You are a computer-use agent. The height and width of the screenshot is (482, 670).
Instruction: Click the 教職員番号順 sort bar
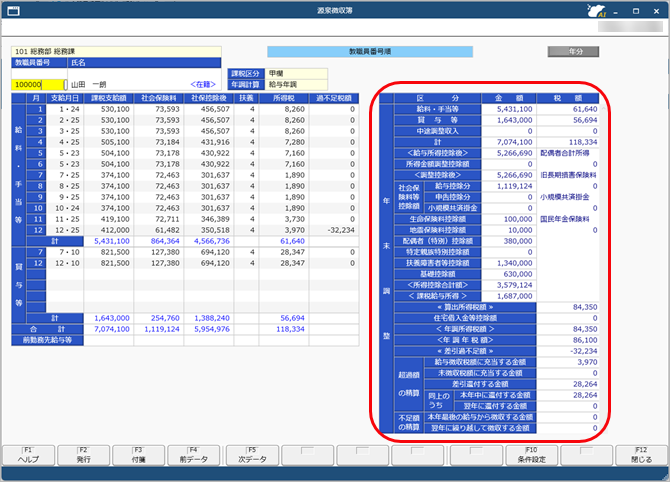(x=370, y=51)
